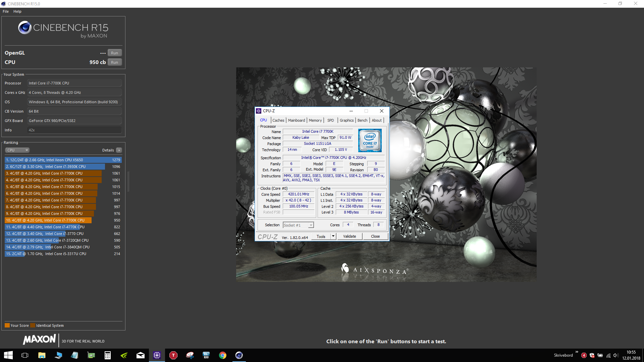Run the OpenGL benchmark test

[114, 53]
